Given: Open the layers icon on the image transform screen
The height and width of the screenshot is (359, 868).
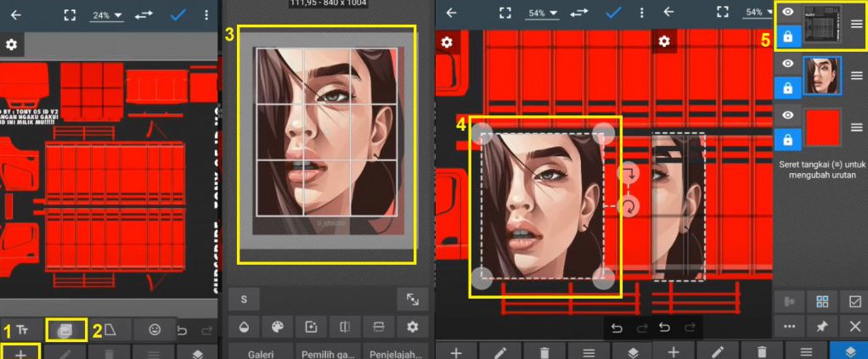Looking at the screenshot, I should click(633, 352).
